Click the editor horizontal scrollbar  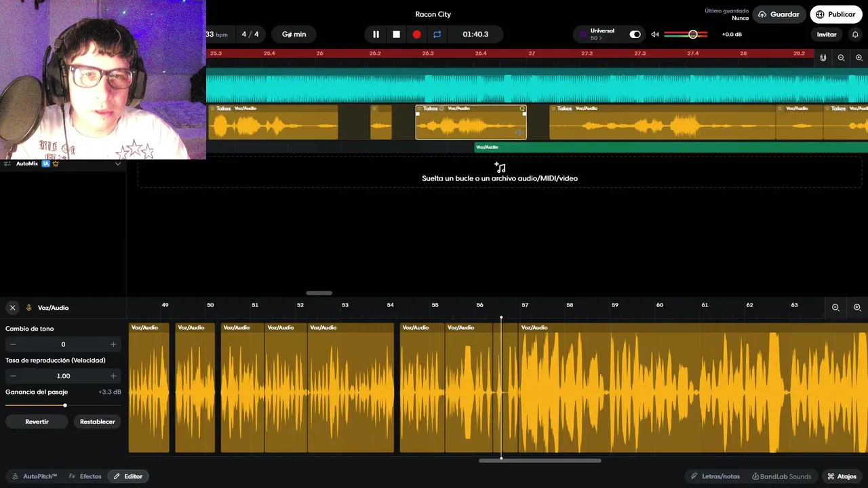[540, 461]
